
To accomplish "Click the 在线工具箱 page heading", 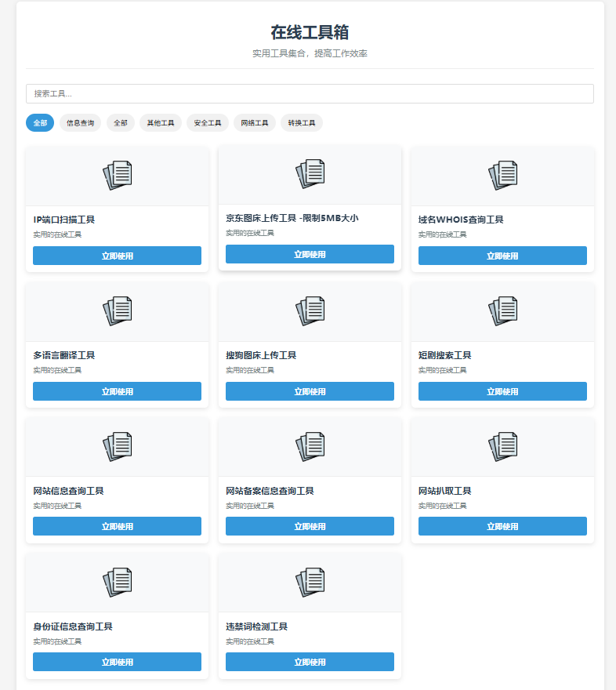I will click(x=310, y=32).
